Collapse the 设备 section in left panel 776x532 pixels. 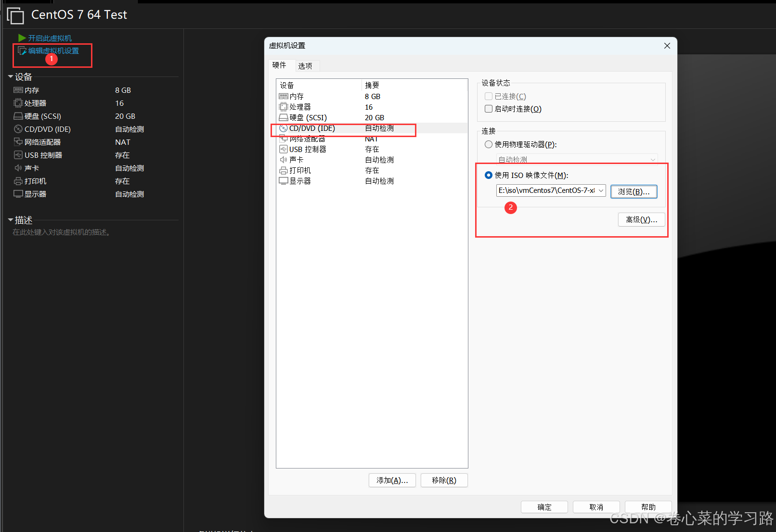coord(11,76)
